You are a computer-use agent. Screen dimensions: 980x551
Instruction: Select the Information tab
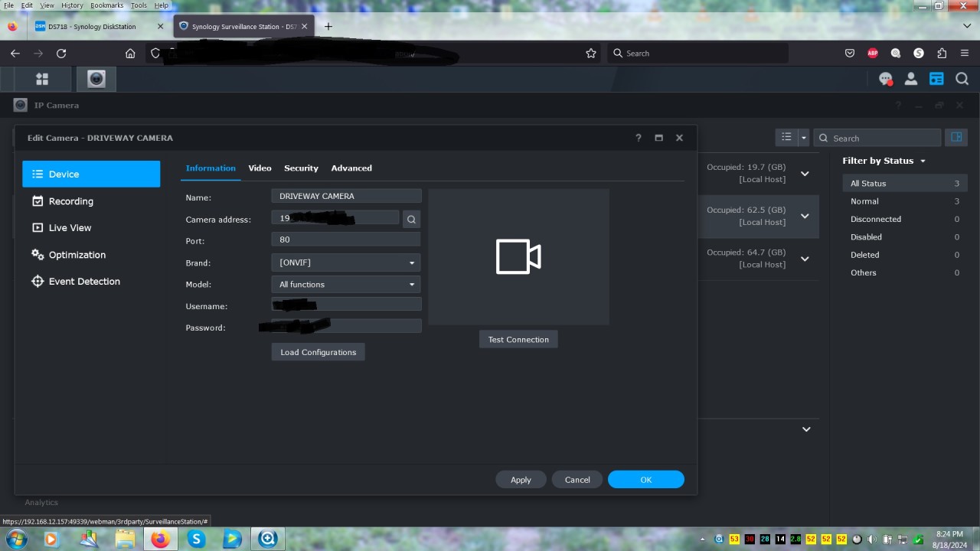(x=211, y=168)
